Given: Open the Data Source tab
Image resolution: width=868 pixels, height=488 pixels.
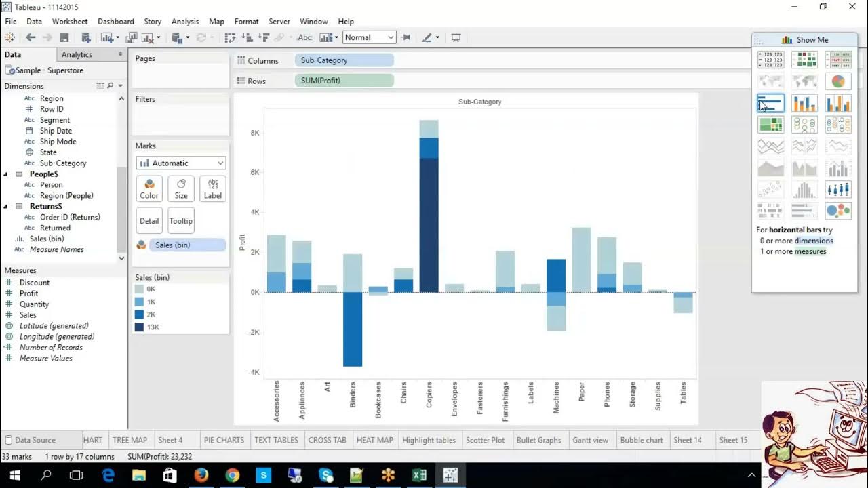Looking at the screenshot, I should [x=36, y=440].
